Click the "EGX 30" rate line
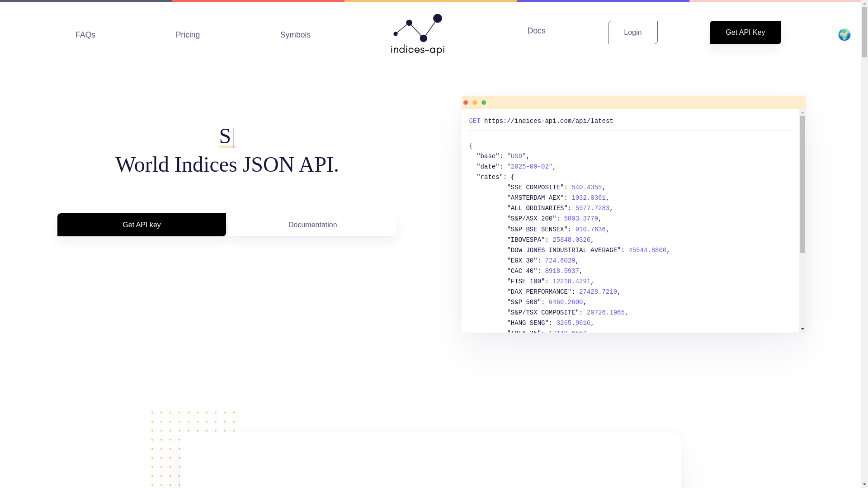This screenshot has width=868, height=488. [542, 261]
